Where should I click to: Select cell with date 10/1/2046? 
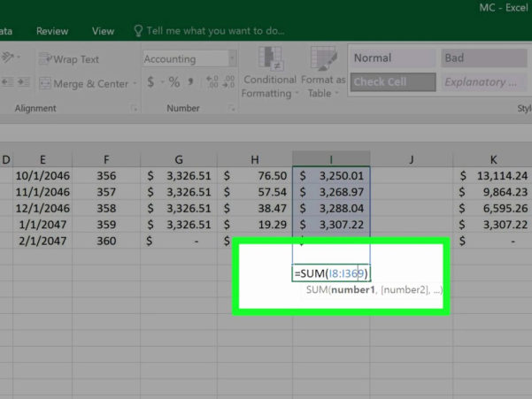point(42,175)
